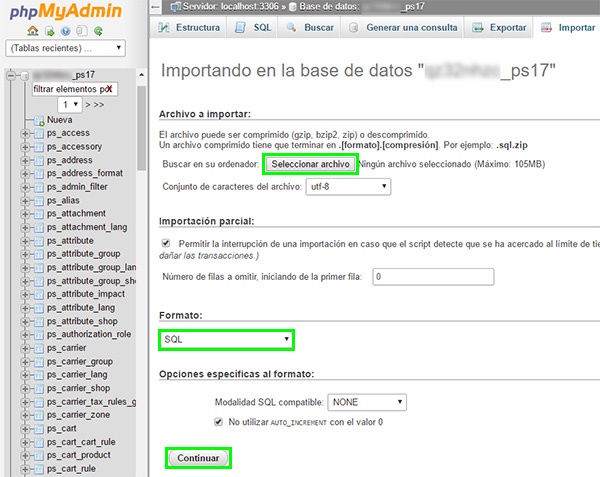The image size is (600, 477).
Task: Open the ps_attachment_lang table
Action: [87, 227]
